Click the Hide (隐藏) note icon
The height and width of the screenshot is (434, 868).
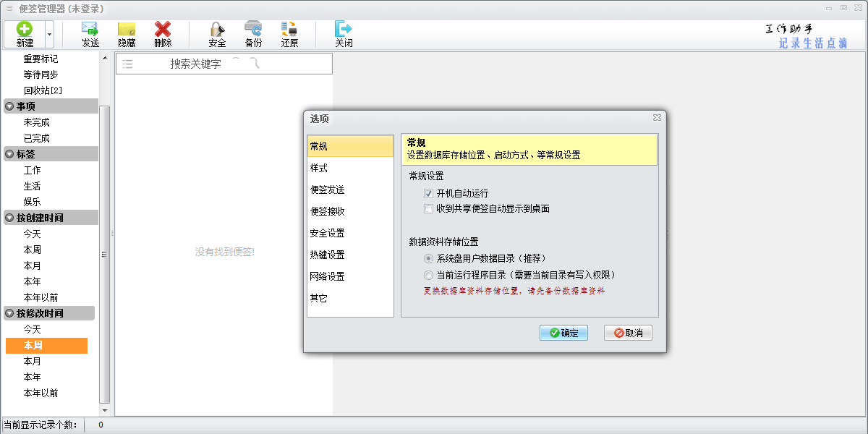(x=127, y=30)
